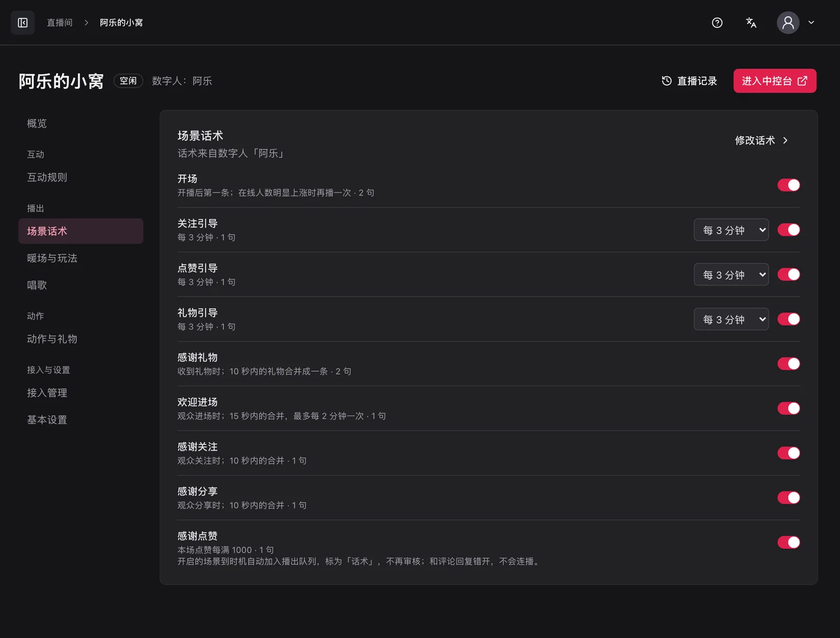
Task: Disable the 欢迎进场 switch
Action: (x=789, y=408)
